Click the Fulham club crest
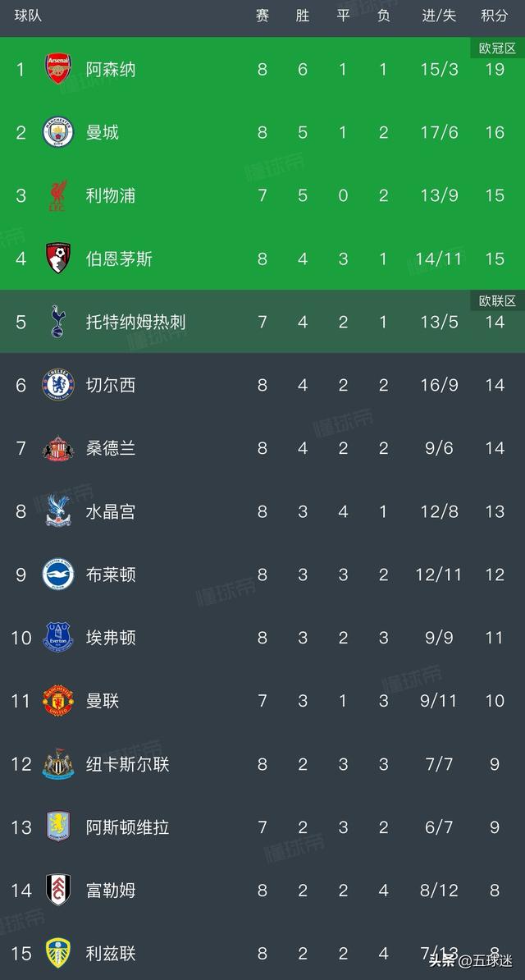 [58, 891]
